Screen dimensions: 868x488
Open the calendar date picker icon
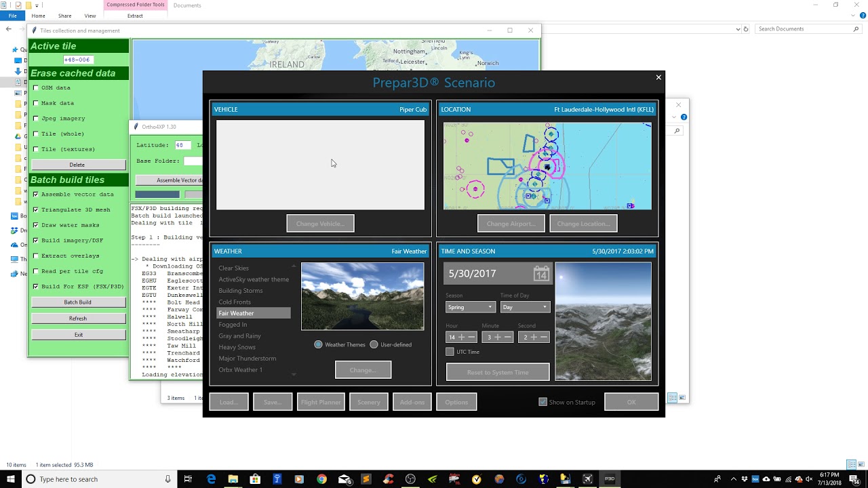click(541, 273)
